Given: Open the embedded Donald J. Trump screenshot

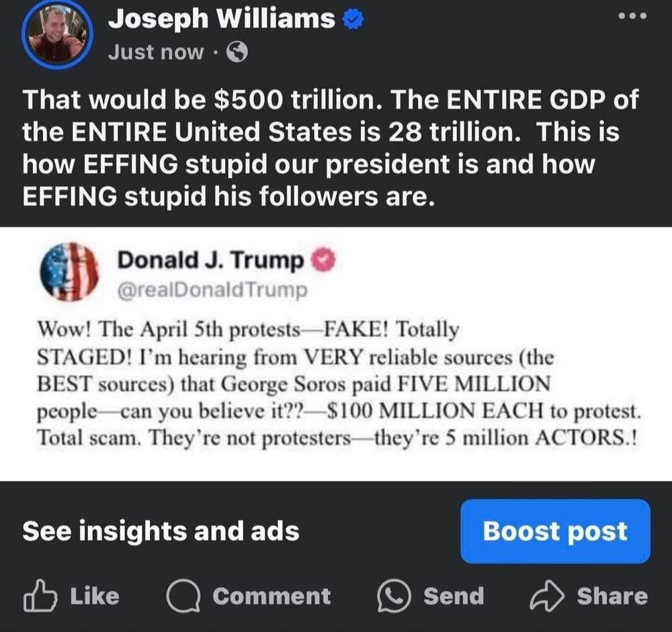Looking at the screenshot, I should coord(336,354).
